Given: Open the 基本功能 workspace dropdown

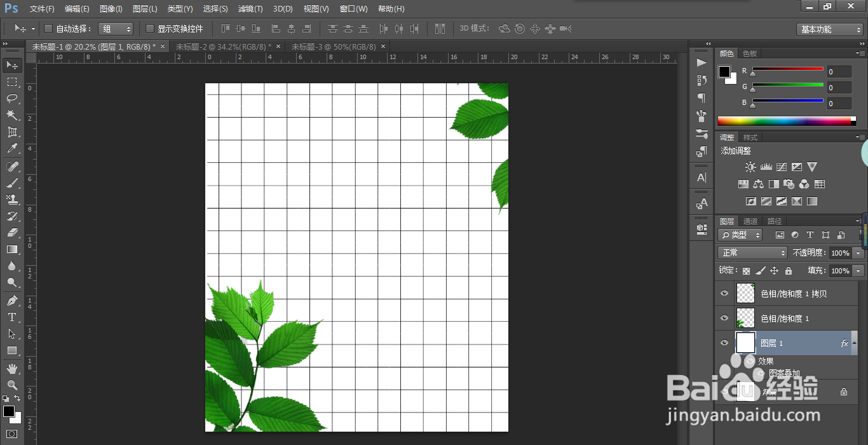Looking at the screenshot, I should coord(830,29).
